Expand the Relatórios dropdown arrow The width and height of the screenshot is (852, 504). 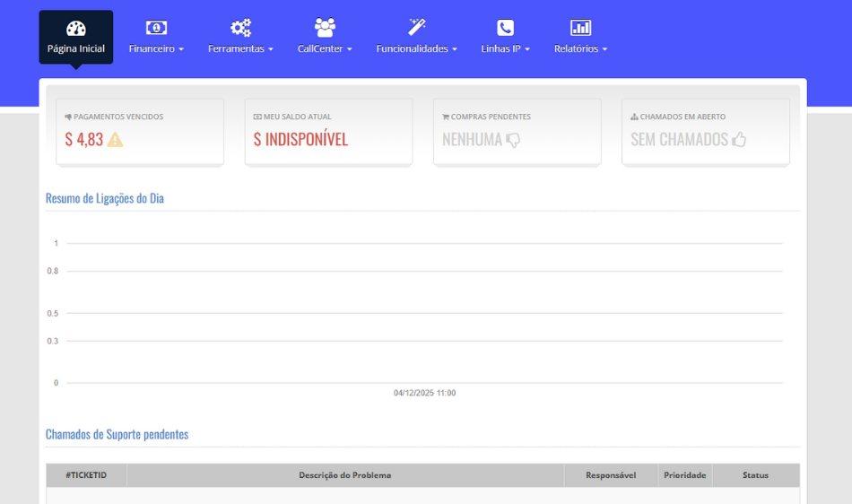(604, 49)
